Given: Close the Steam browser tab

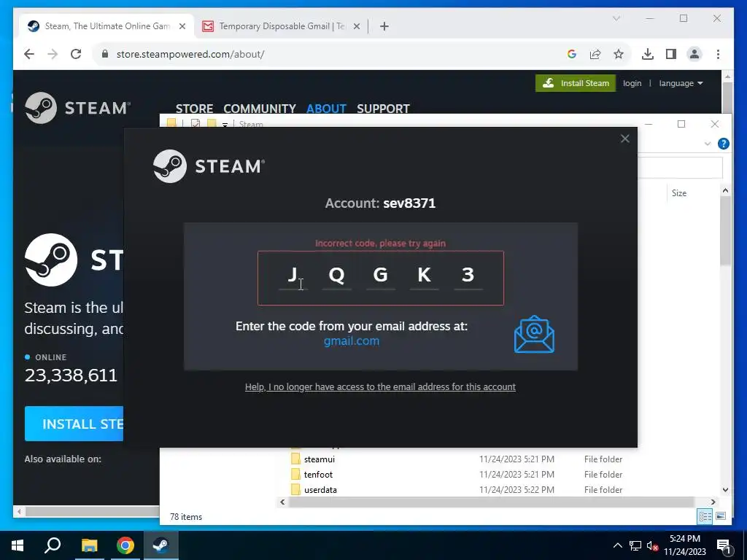Looking at the screenshot, I should (x=182, y=26).
